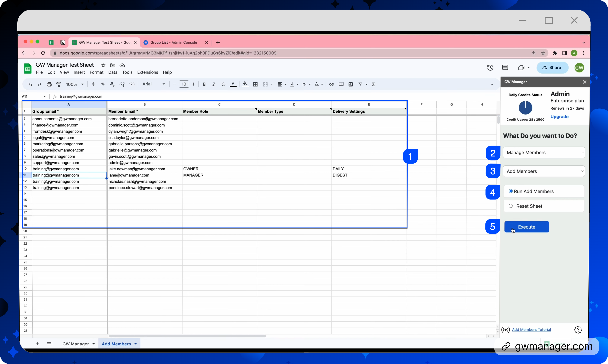
Task: Open the File menu
Action: pyautogui.click(x=39, y=72)
